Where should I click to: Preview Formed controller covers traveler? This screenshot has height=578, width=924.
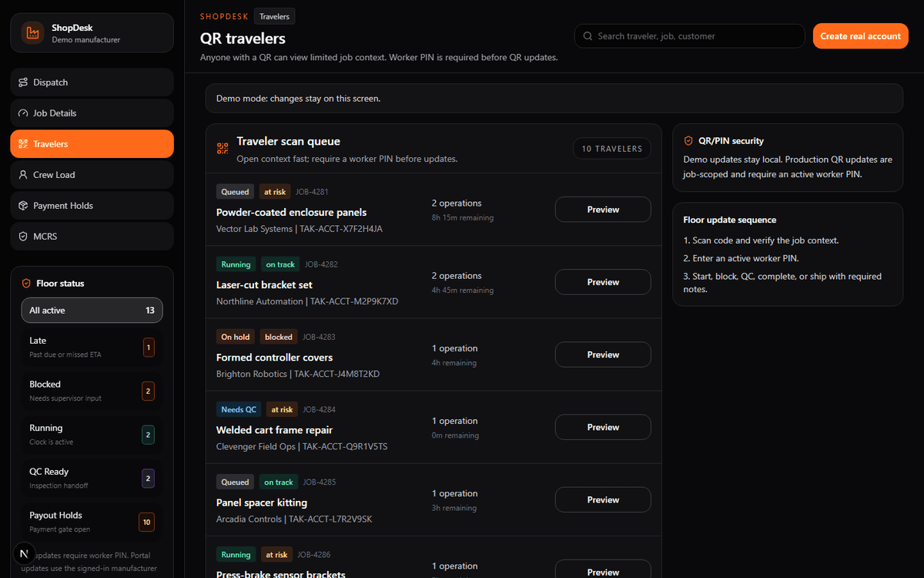click(603, 355)
